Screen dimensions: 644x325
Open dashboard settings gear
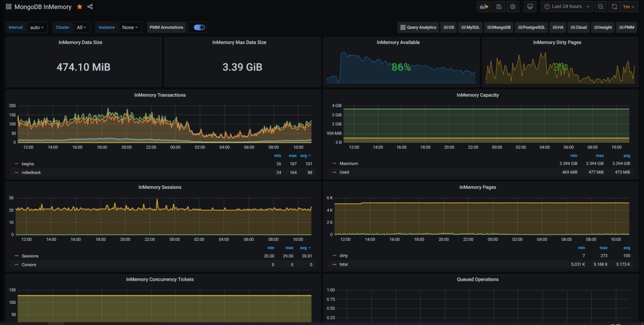point(513,7)
